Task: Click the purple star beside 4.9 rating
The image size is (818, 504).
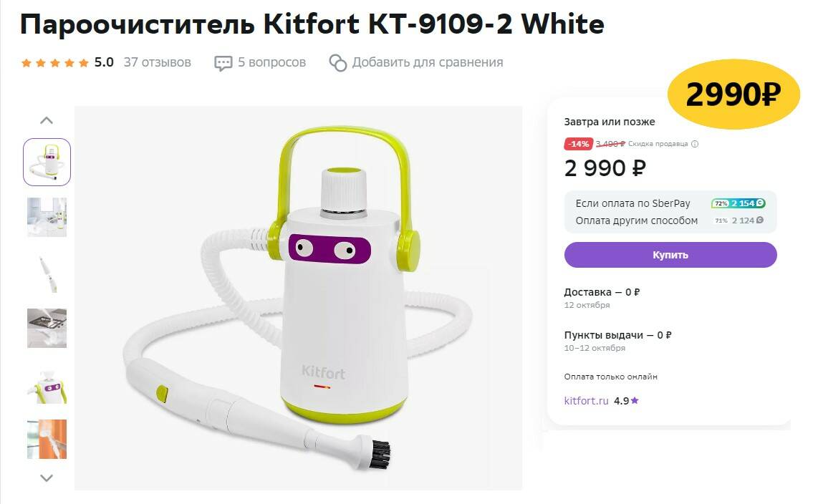Action: pos(635,401)
